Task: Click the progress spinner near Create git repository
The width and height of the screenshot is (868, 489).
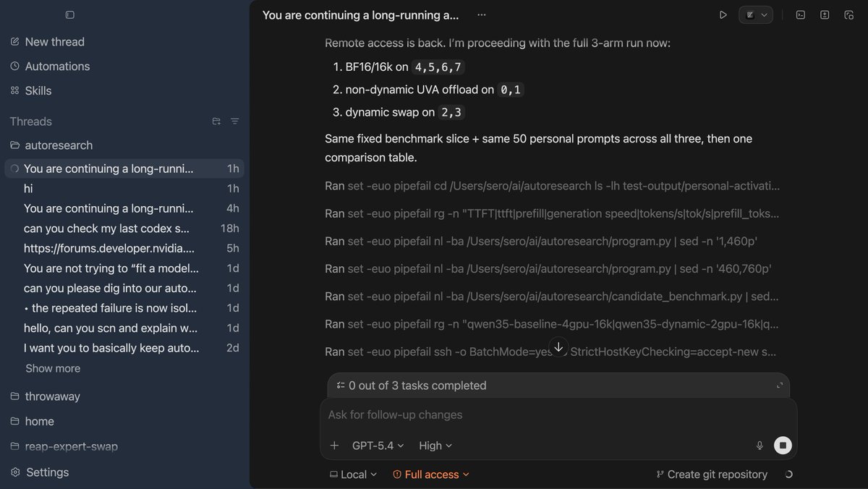Action: coord(788,475)
